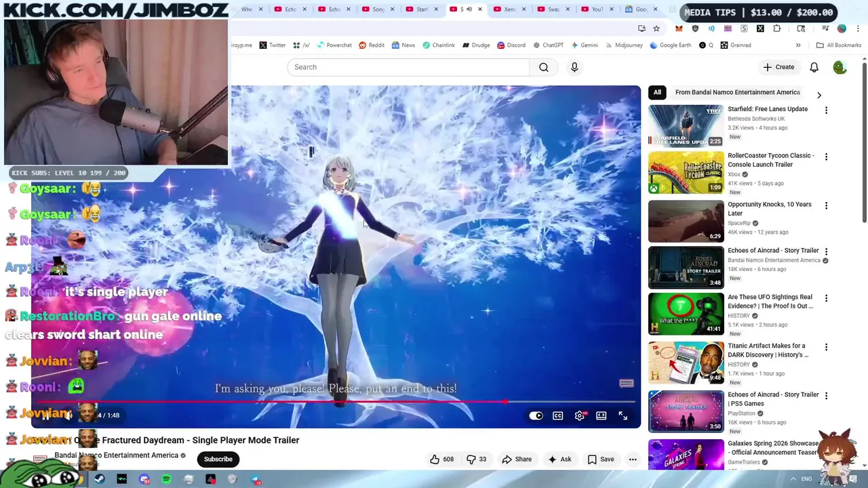Open the Extensions puzzle-piece menu
The height and width of the screenshot is (488, 868).
pyautogui.click(x=776, y=28)
